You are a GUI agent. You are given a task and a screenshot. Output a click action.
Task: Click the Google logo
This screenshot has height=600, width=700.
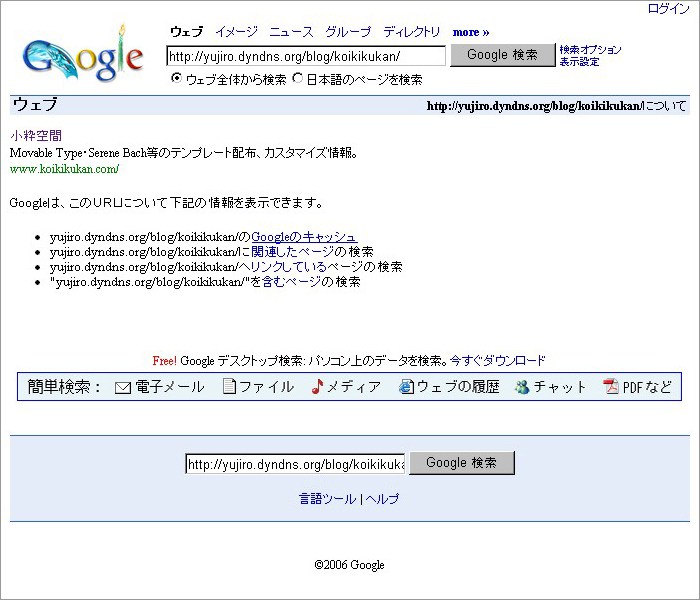tap(83, 57)
